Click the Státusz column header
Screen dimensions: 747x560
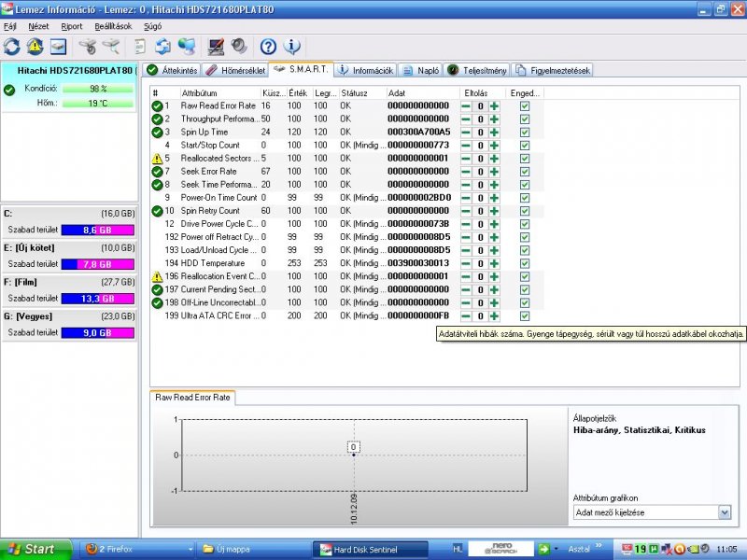pos(361,92)
